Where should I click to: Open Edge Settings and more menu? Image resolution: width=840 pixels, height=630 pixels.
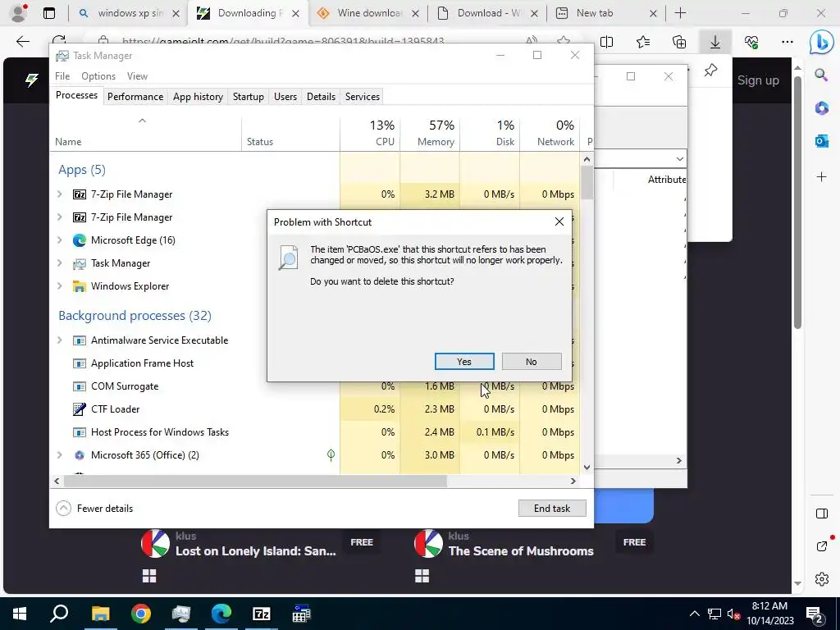click(787, 42)
